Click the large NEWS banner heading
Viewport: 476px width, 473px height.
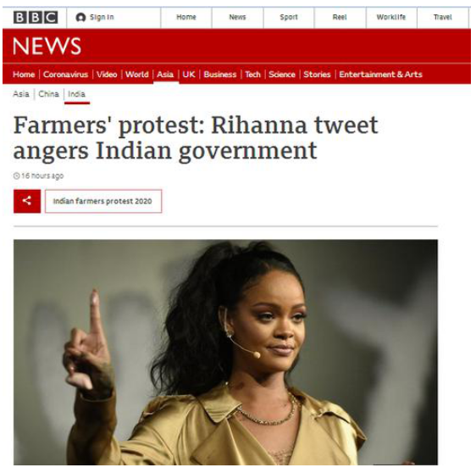[47, 47]
